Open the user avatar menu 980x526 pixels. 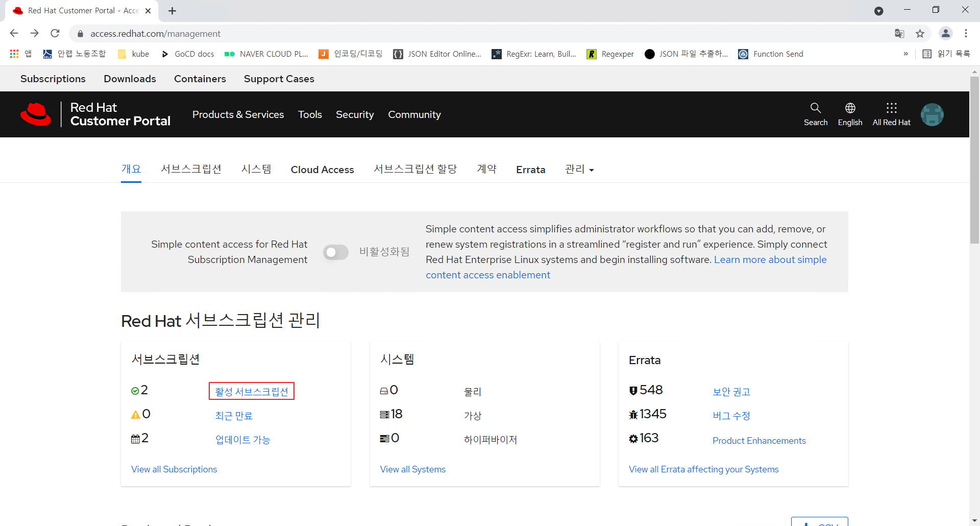coord(932,114)
